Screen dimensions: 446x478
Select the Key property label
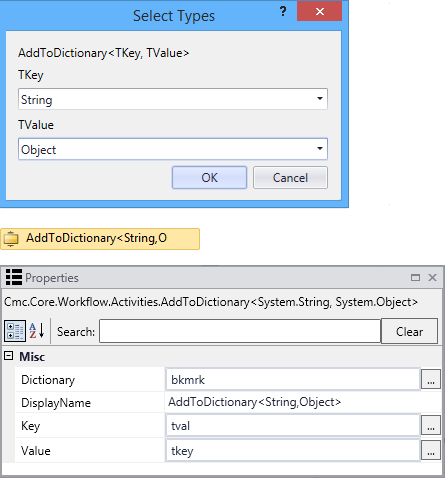[30, 426]
